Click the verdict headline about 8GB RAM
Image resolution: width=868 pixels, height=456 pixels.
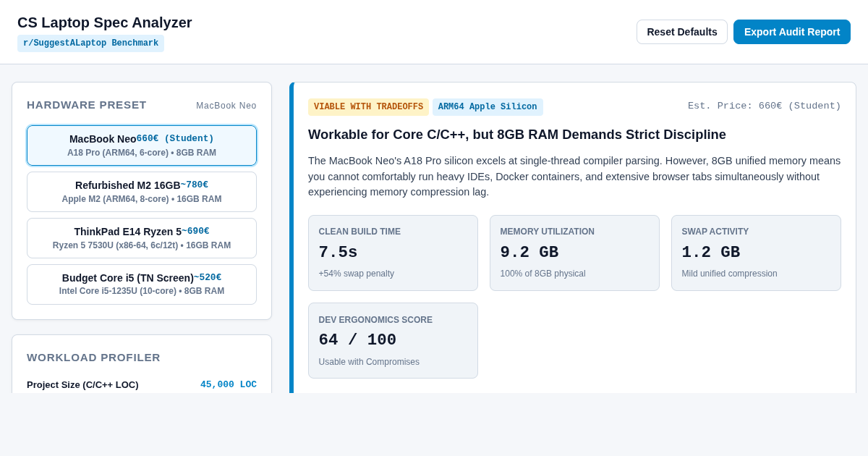pyautogui.click(x=517, y=135)
